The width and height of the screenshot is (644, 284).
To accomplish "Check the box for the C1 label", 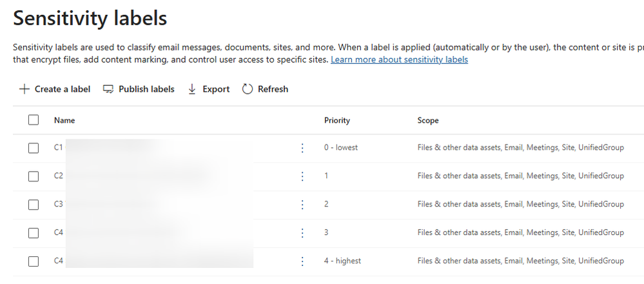I will click(x=34, y=148).
